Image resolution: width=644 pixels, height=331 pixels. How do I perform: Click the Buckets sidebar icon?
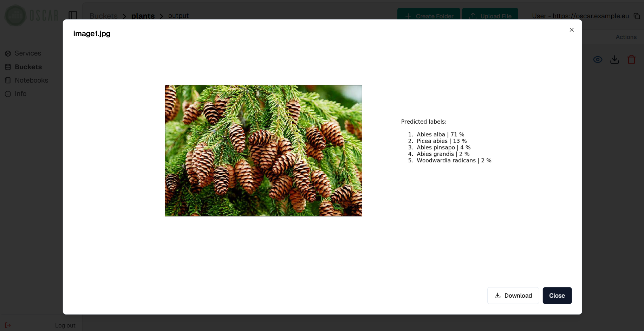pos(8,67)
